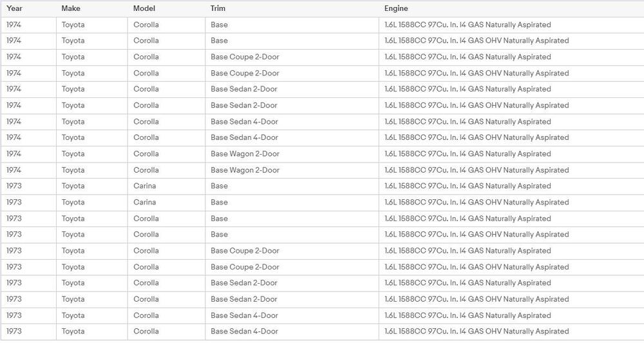Click Carina model cell in non-OHV engine row
This screenshot has height=343, width=644.
coord(166,186)
